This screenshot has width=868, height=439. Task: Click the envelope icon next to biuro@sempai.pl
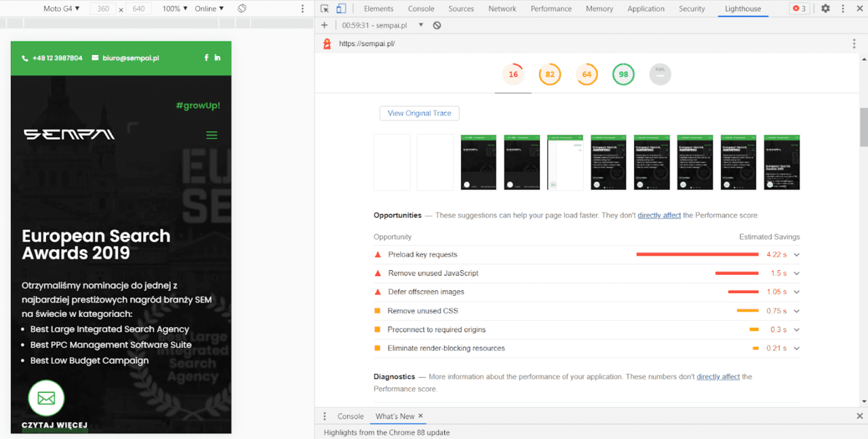click(x=95, y=58)
